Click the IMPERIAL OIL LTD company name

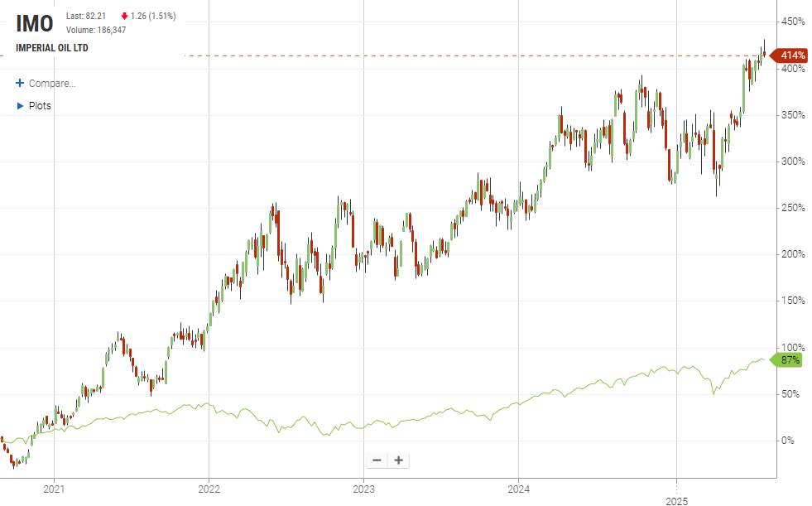point(52,48)
